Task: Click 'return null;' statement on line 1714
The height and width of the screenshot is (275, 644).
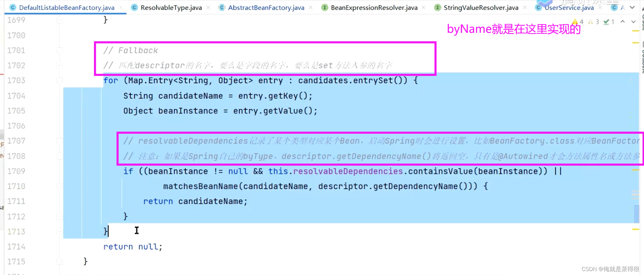Action: (133, 247)
